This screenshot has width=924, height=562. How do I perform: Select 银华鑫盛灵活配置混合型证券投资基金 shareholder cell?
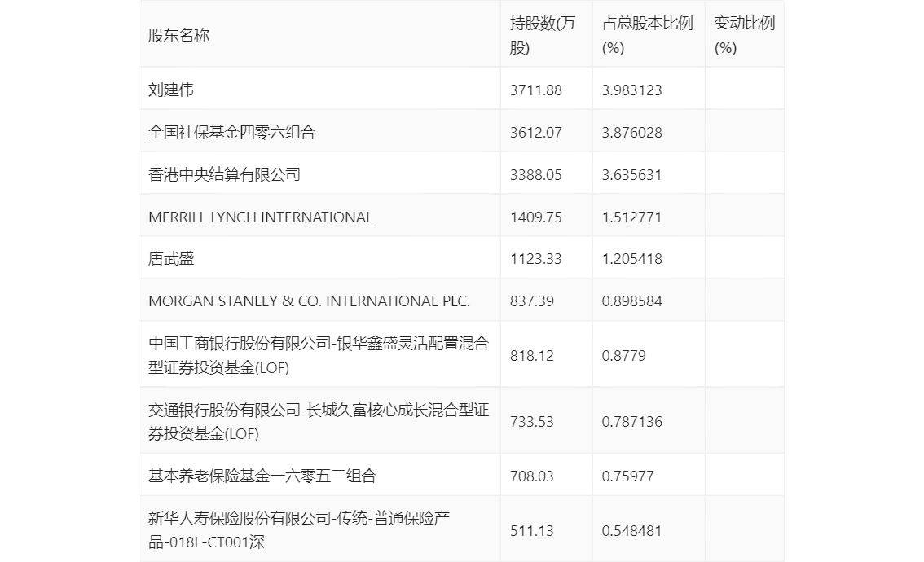tap(319, 355)
